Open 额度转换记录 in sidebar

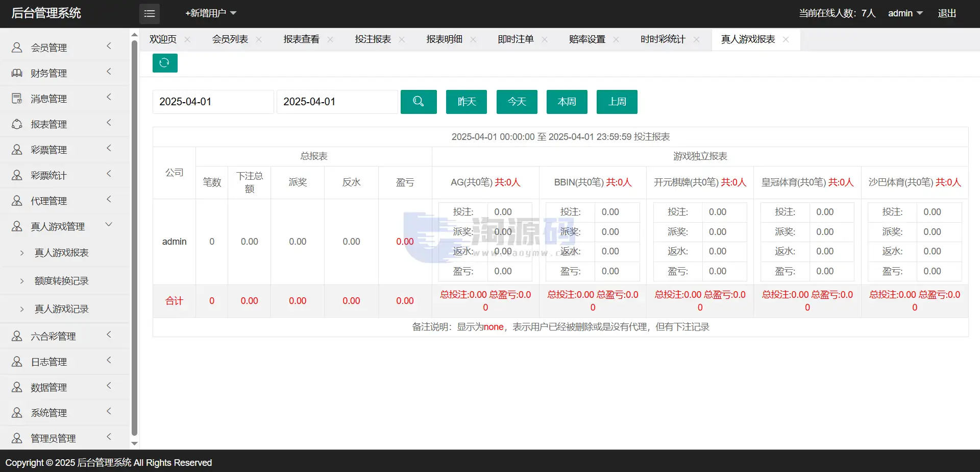pyautogui.click(x=62, y=281)
